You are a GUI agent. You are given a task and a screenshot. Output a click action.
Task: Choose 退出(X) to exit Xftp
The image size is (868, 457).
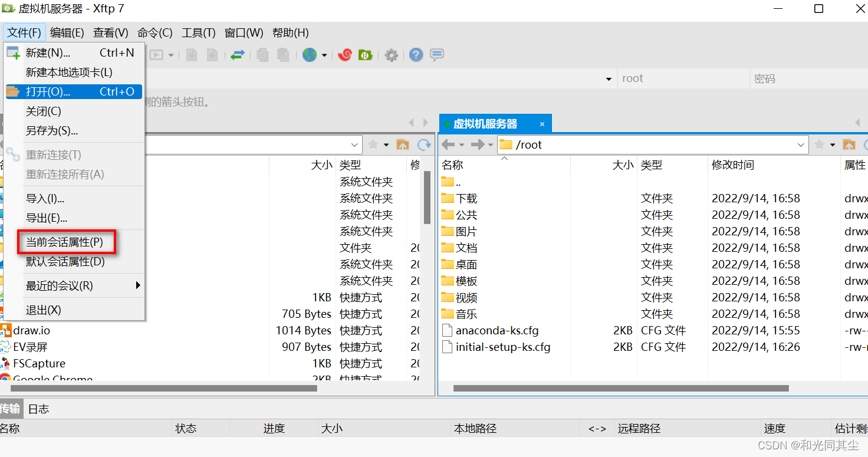tap(74, 310)
